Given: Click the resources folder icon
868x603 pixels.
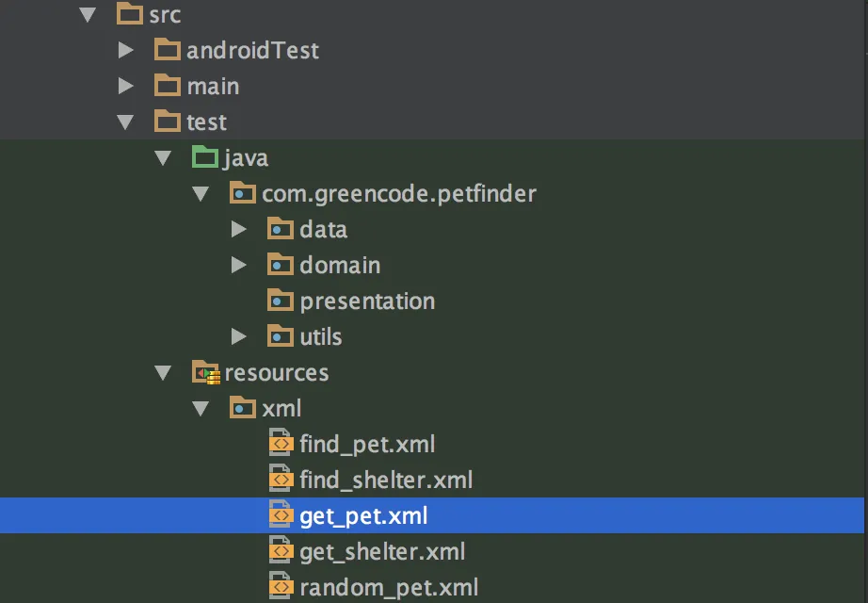Looking at the screenshot, I should pos(205,372).
